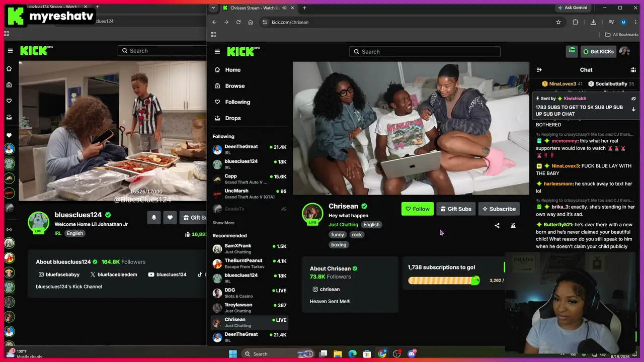Collapse the chat panel with arrow icon
The height and width of the screenshot is (362, 644).
click(539, 70)
